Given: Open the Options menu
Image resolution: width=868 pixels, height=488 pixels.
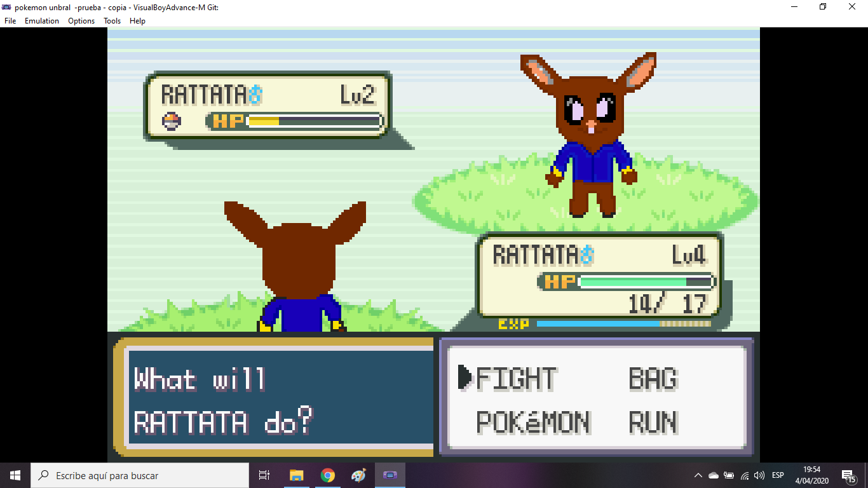Looking at the screenshot, I should (x=81, y=21).
